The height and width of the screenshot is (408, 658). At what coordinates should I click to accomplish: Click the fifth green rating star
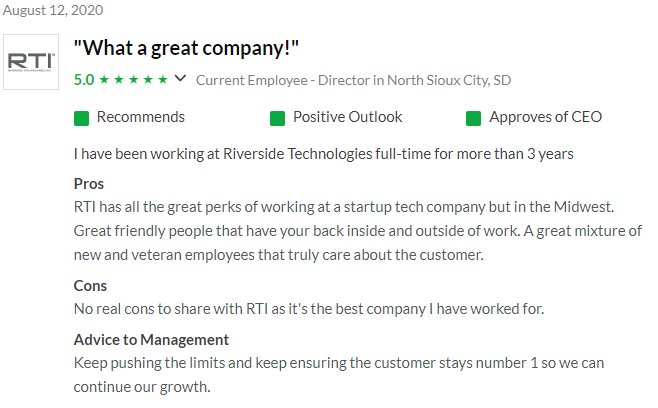[163, 79]
